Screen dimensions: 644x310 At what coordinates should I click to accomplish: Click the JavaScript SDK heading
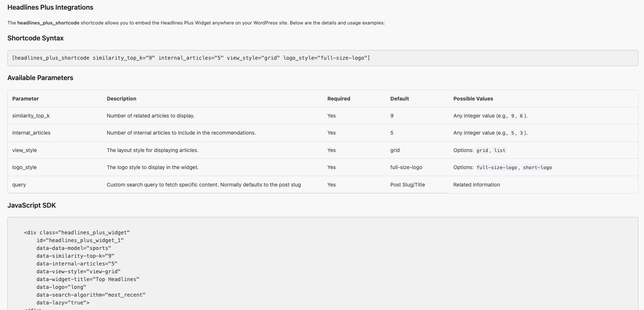[32, 205]
